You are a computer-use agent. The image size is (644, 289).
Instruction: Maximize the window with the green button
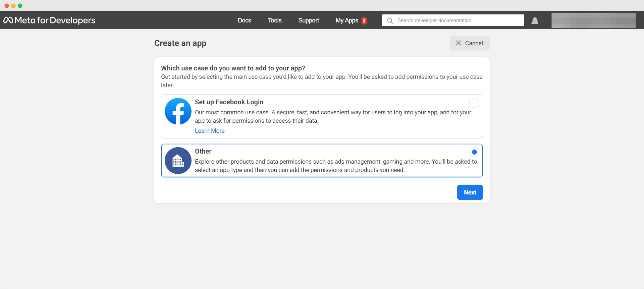tap(20, 6)
